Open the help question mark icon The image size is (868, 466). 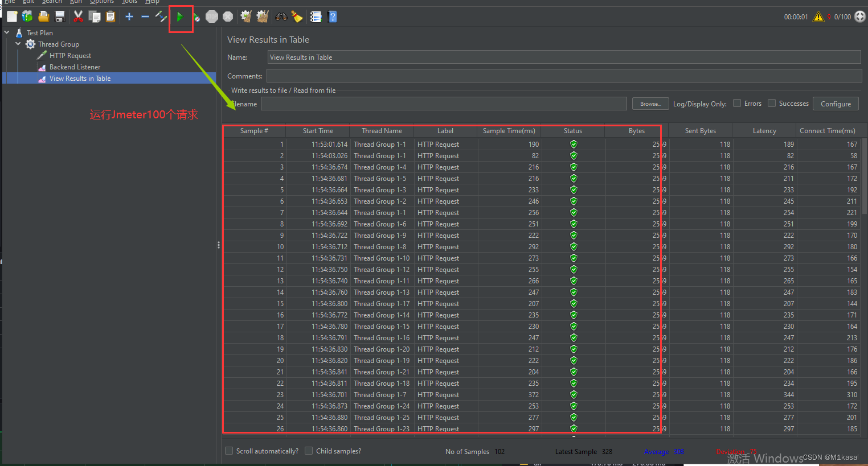(x=333, y=17)
